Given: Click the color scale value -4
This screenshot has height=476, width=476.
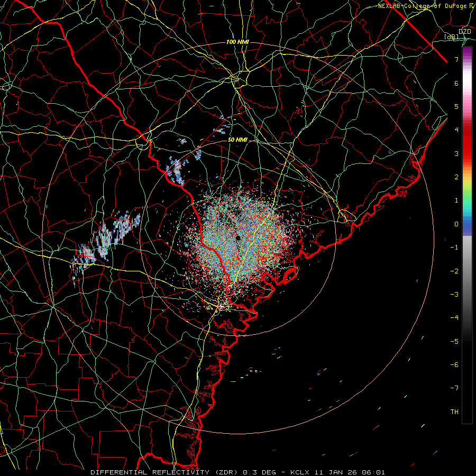Looking at the screenshot, I should point(454,318).
